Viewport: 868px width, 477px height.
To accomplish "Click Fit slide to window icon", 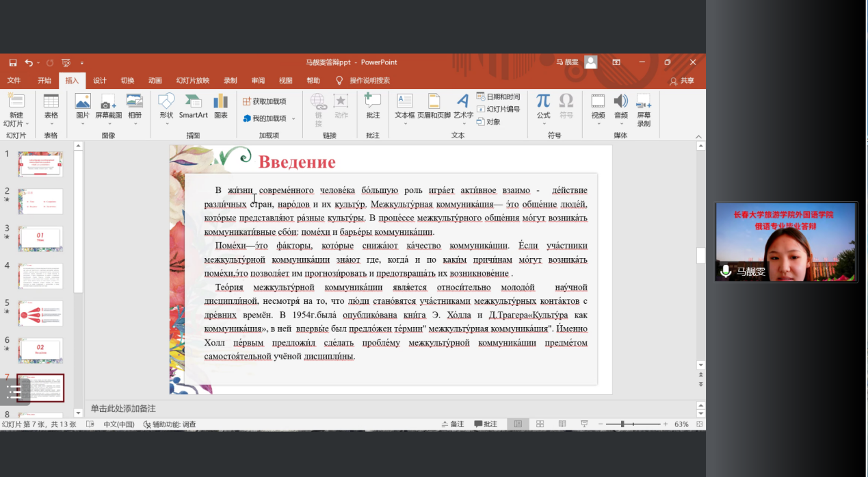I will point(700,424).
